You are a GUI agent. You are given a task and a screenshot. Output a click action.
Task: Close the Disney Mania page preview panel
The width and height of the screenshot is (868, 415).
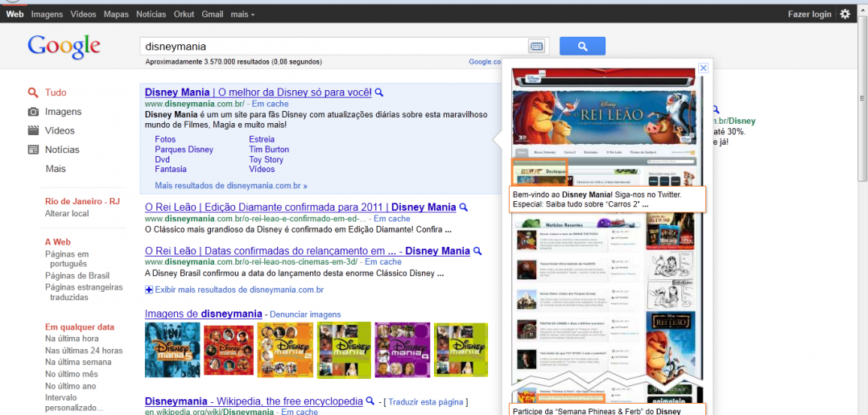point(703,68)
